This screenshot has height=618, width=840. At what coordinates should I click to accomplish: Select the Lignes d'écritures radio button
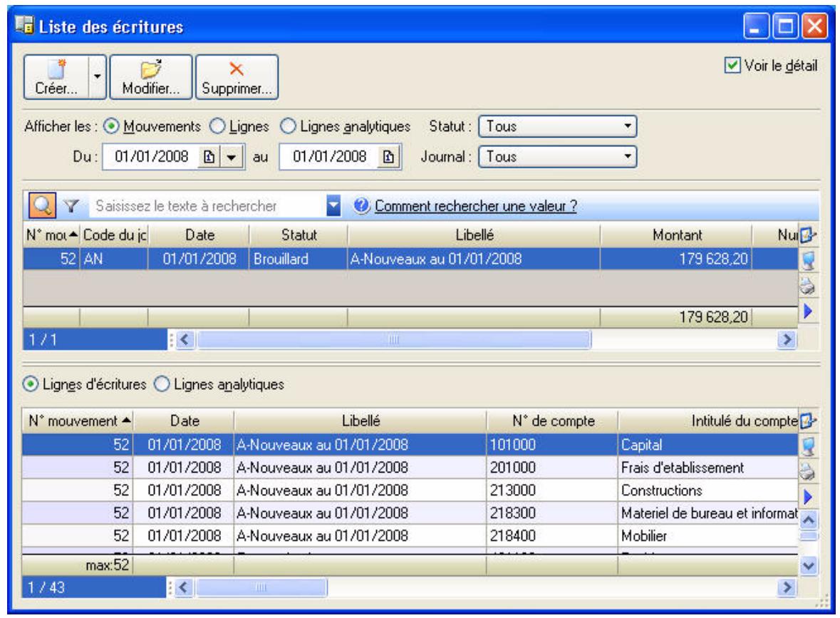[31, 383]
